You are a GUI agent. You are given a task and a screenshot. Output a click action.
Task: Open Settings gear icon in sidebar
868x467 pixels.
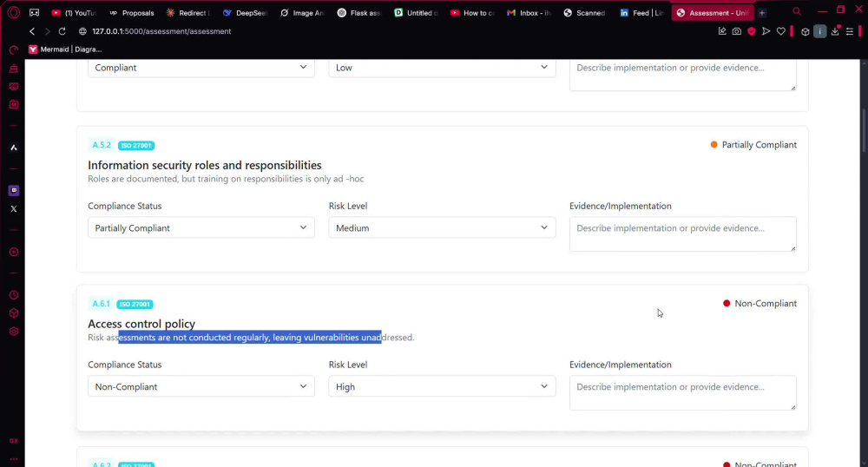click(14, 332)
